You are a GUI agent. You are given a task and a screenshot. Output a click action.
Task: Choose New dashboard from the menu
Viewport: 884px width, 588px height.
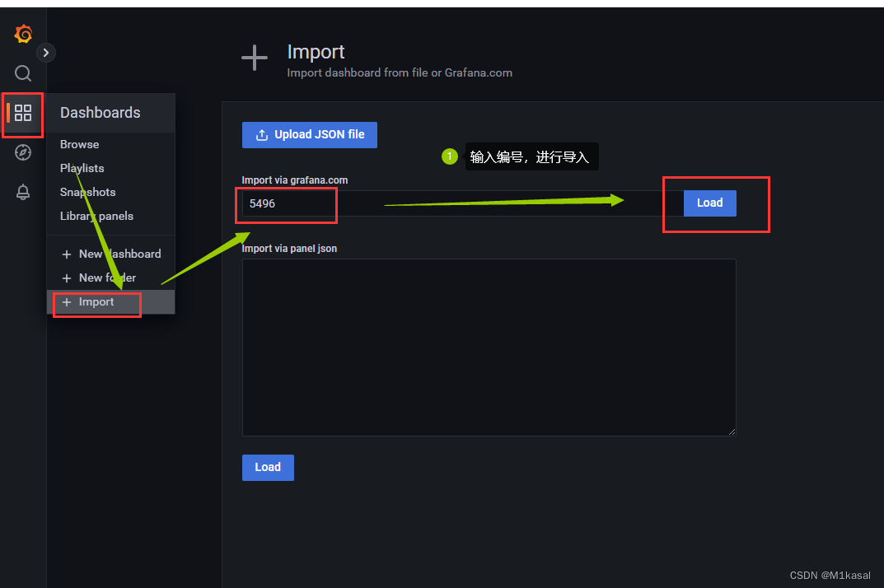[x=111, y=254]
